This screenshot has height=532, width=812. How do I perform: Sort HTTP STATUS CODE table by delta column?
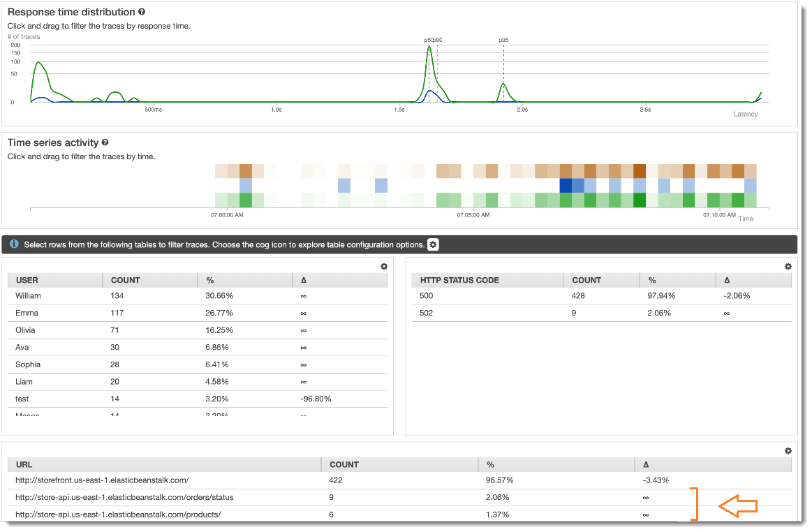coord(727,280)
